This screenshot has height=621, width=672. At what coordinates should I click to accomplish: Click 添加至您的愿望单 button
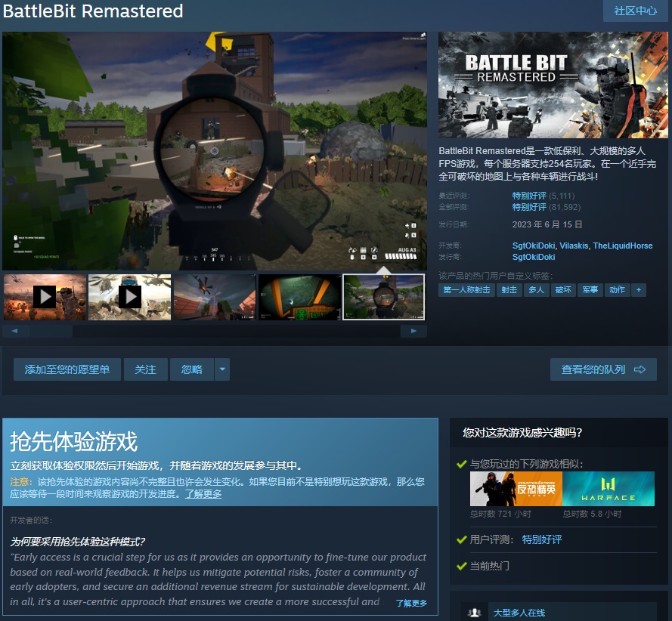(x=67, y=369)
